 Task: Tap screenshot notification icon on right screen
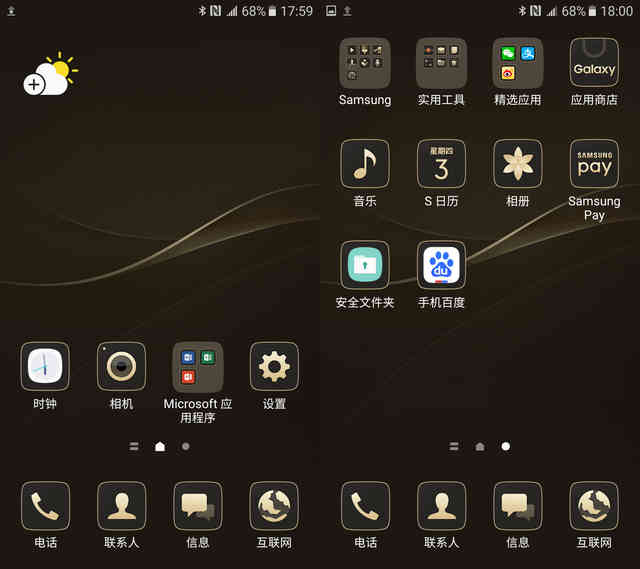331,11
